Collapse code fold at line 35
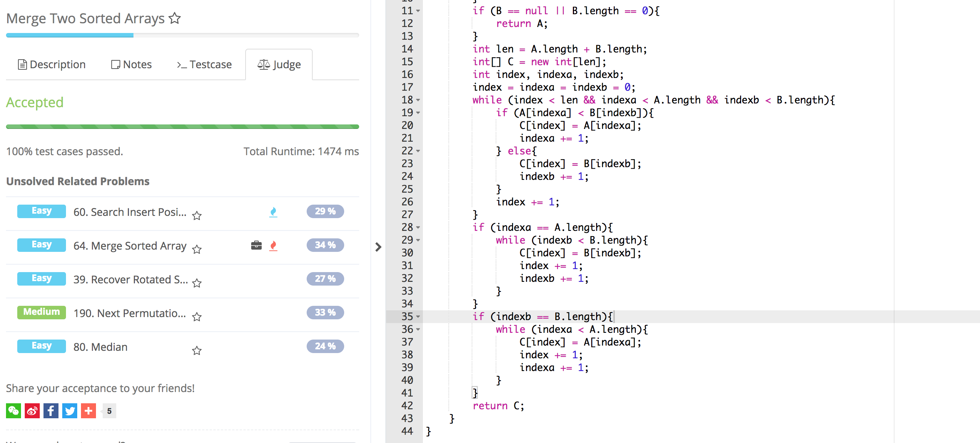 coord(418,317)
